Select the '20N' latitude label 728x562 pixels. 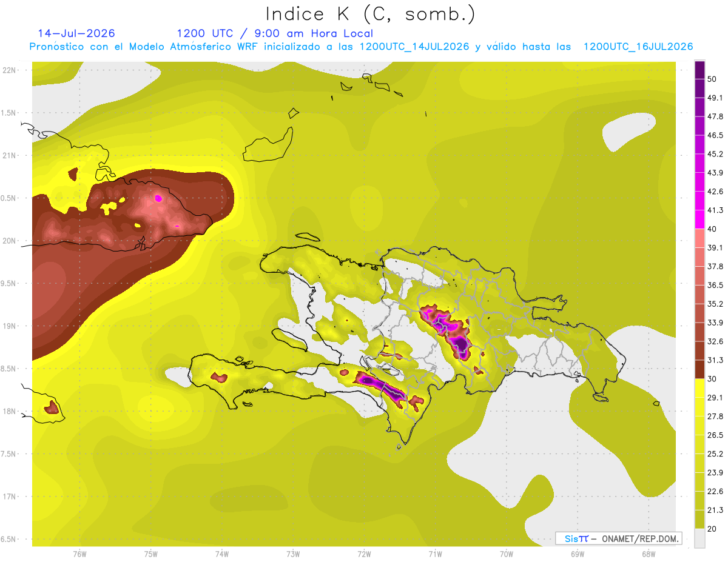pyautogui.click(x=8, y=241)
